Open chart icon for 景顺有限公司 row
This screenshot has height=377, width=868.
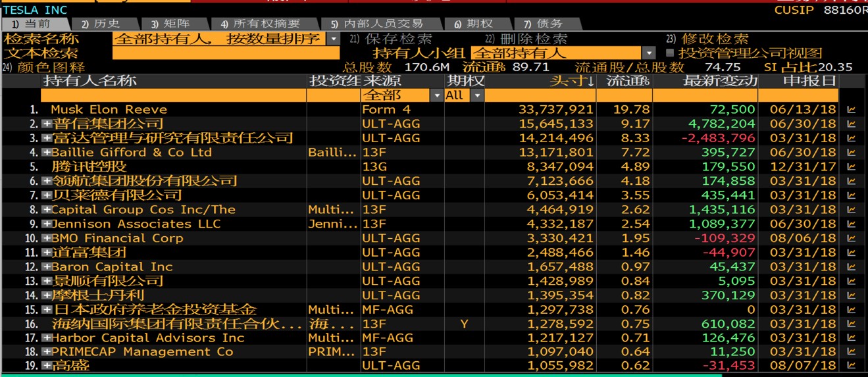point(851,281)
